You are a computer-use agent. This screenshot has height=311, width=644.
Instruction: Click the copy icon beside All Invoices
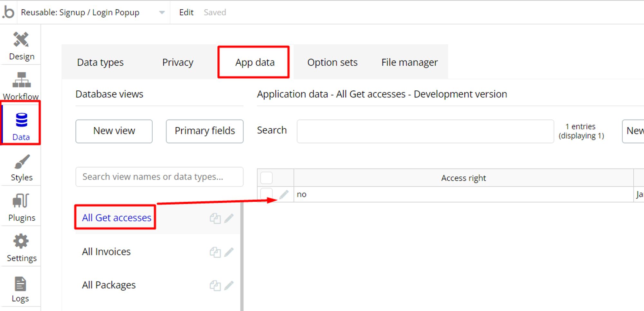(x=215, y=252)
